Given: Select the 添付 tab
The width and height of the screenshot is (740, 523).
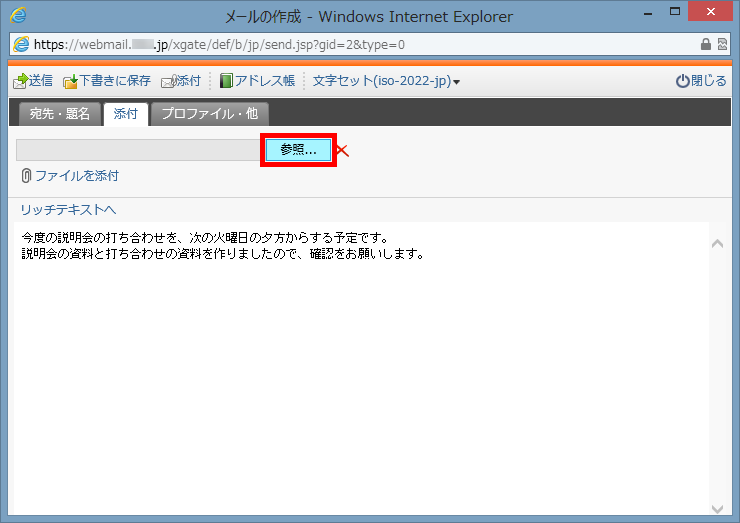Looking at the screenshot, I should [125, 114].
